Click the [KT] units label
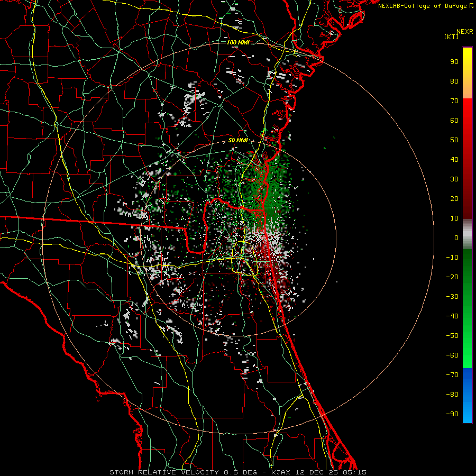Image resolution: width=476 pixels, height=476 pixels. click(452, 36)
